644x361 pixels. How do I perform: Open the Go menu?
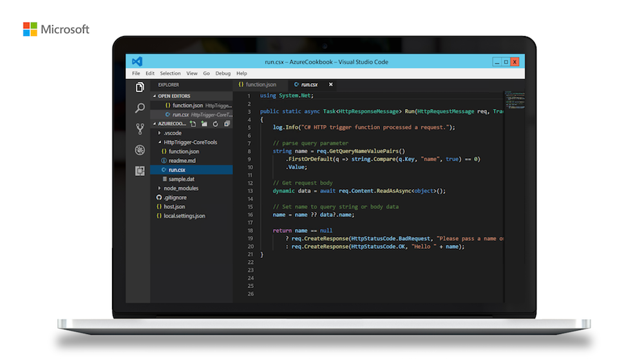(x=206, y=73)
